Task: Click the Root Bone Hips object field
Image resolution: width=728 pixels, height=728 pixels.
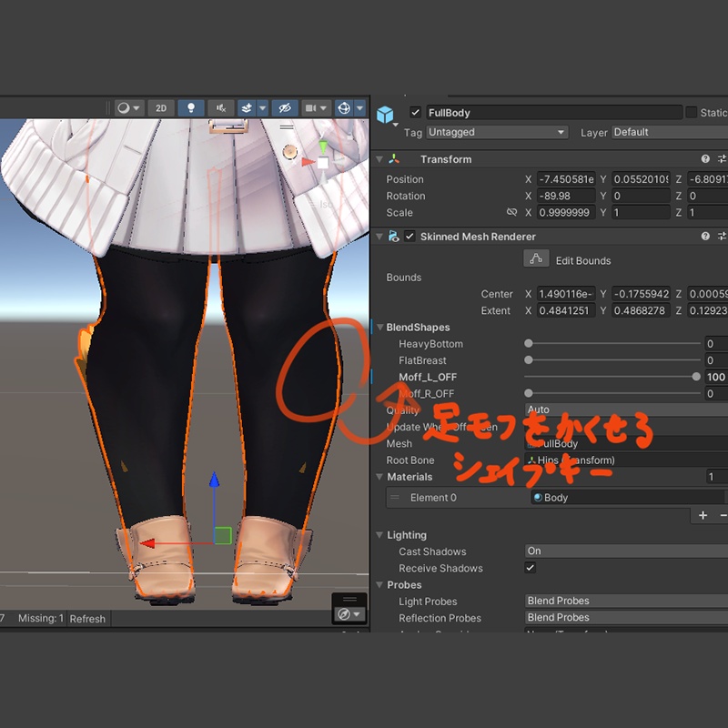Action: 626,460
